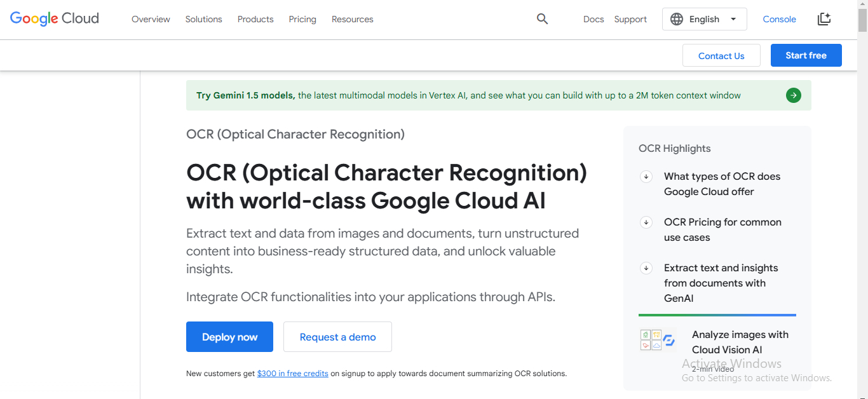Open the Resources navigation item
868x399 pixels.
352,19
